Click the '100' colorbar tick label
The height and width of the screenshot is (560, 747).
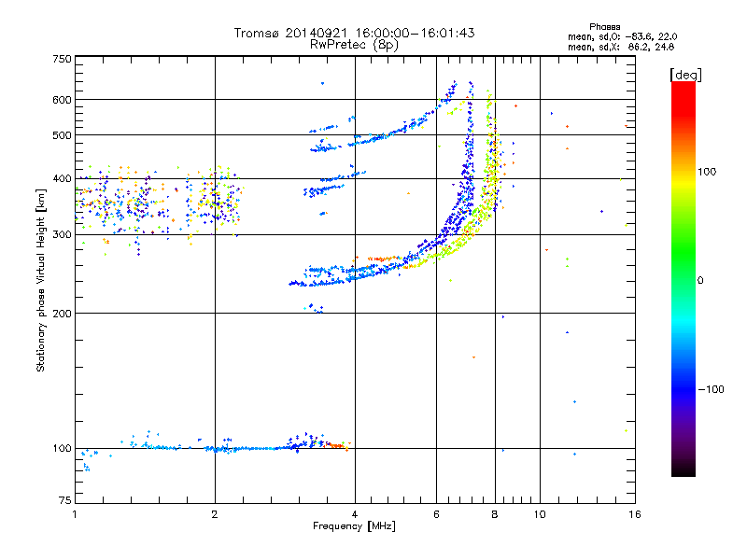pyautogui.click(x=707, y=172)
